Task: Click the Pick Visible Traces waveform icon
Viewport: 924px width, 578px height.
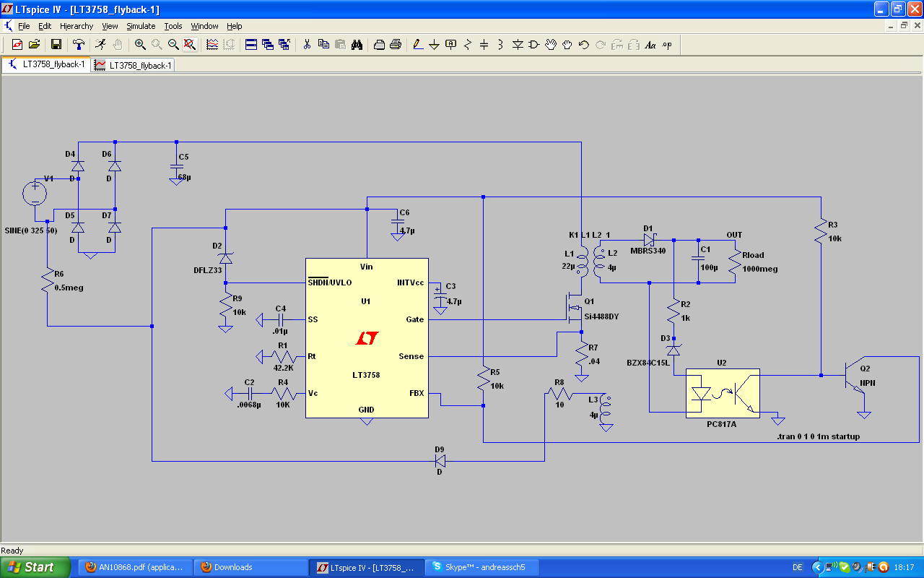Action: [x=212, y=44]
